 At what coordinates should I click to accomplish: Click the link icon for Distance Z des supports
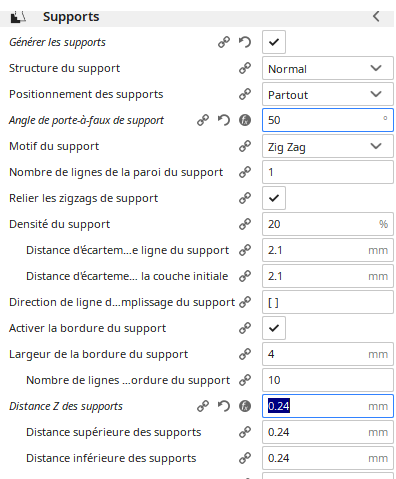203,406
